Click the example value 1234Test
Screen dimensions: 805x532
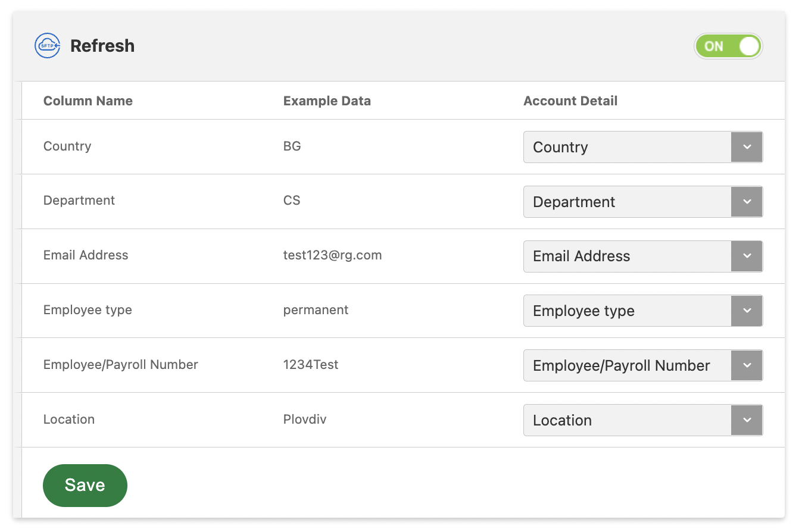311,365
